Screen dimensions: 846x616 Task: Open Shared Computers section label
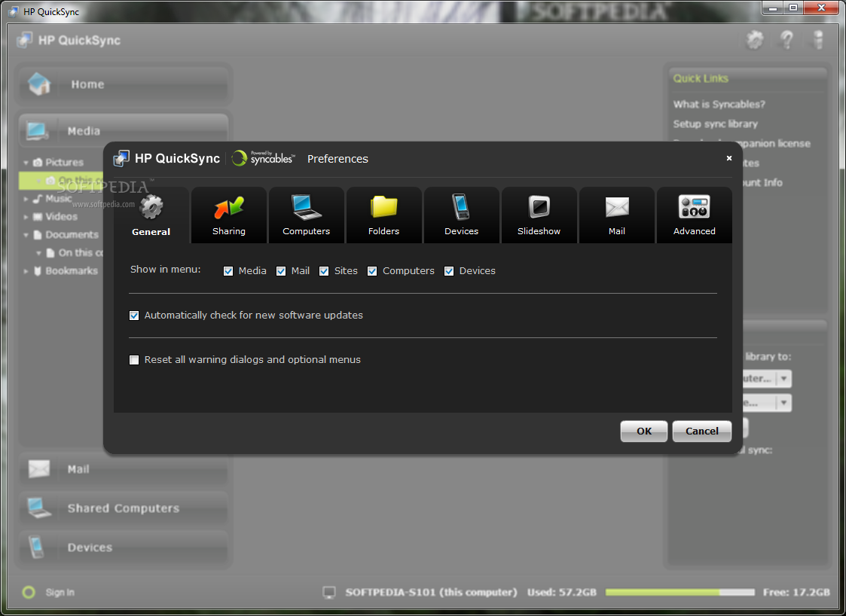(123, 508)
